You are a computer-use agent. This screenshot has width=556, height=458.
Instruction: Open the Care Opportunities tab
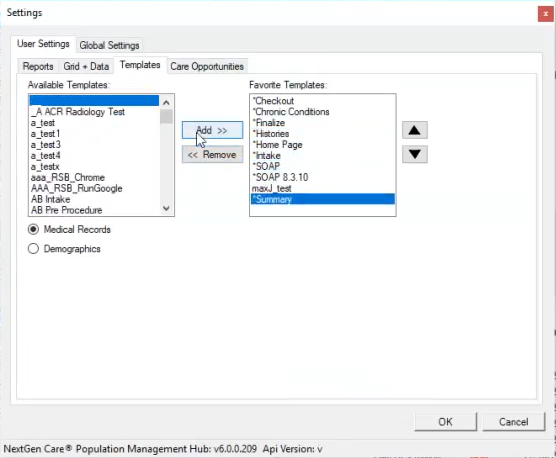tap(207, 66)
